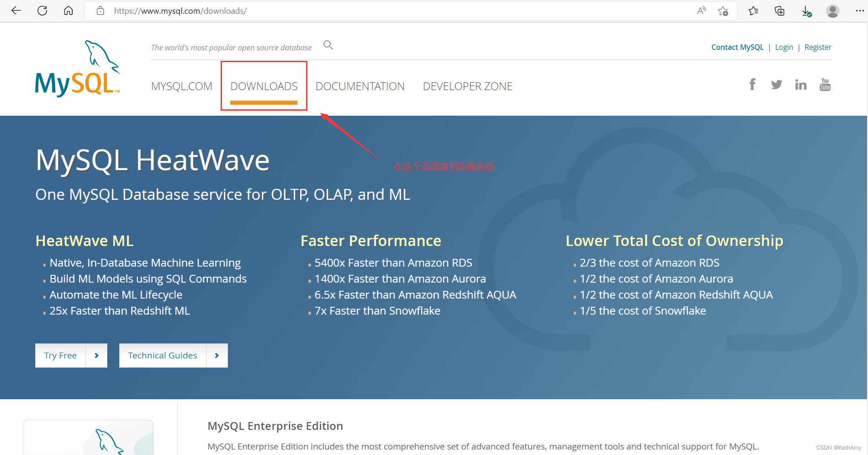Click the partially visible Enterprise Edition thumbnail
Image resolution: width=868 pixels, height=455 pixels.
tap(88, 438)
